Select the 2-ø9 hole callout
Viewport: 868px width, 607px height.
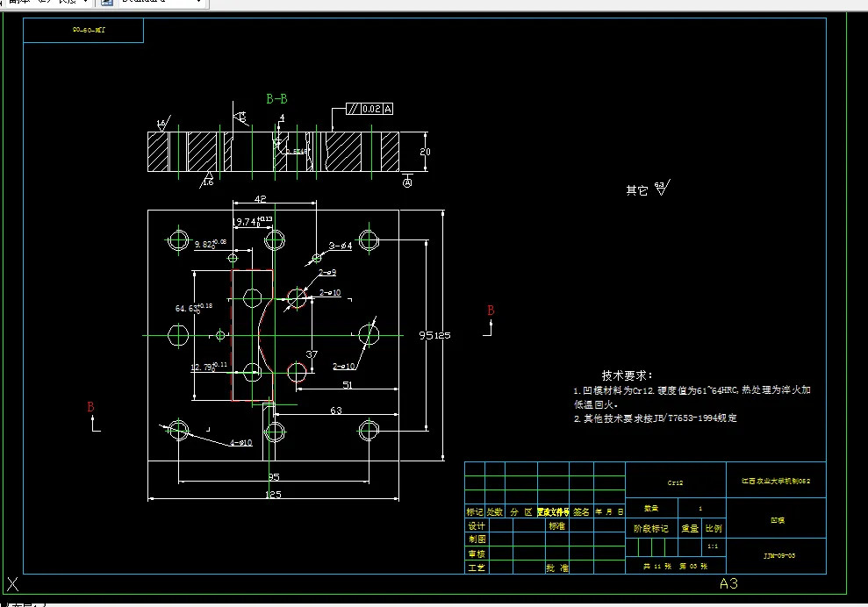pyautogui.click(x=327, y=272)
